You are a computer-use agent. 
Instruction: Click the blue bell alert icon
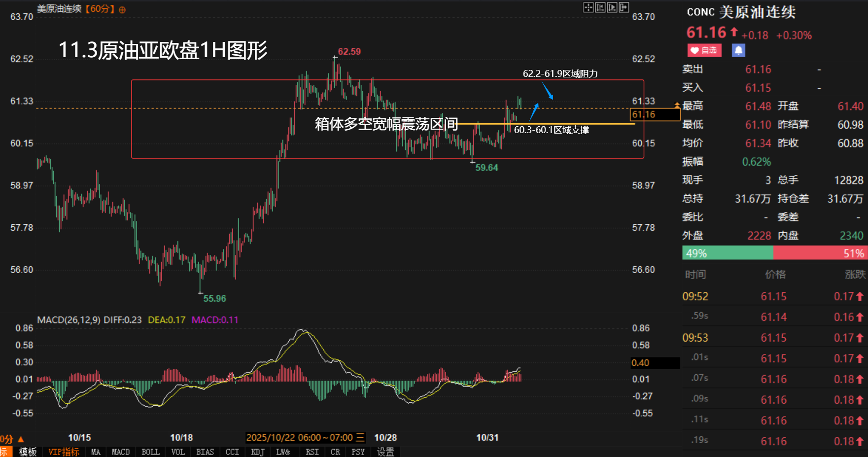[738, 50]
